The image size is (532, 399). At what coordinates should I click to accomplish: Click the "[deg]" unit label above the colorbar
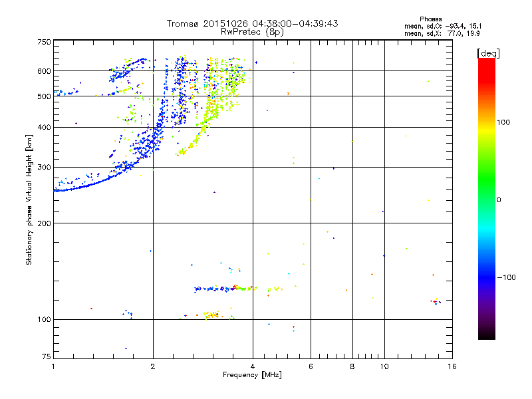click(x=488, y=53)
